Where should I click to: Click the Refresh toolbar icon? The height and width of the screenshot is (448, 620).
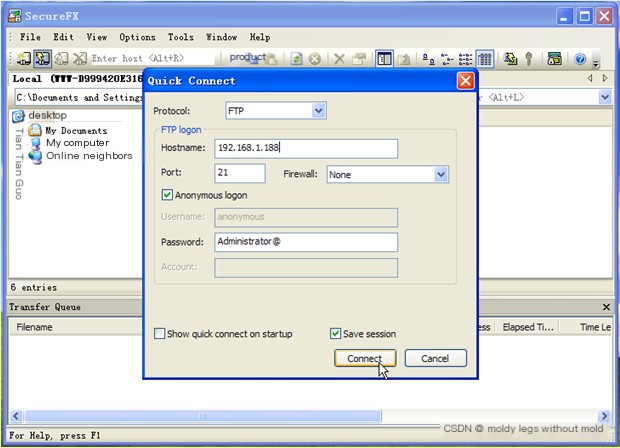coord(296,59)
